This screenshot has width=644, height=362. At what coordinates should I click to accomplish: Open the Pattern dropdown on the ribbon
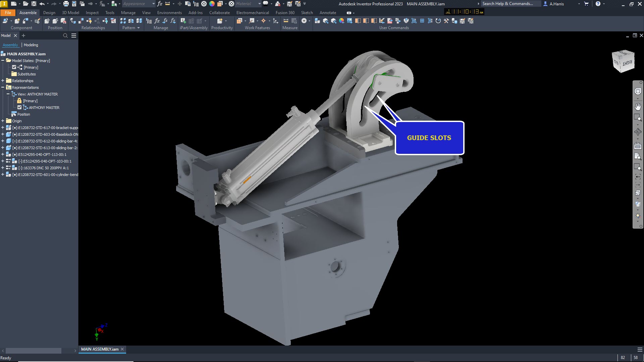coord(139,28)
